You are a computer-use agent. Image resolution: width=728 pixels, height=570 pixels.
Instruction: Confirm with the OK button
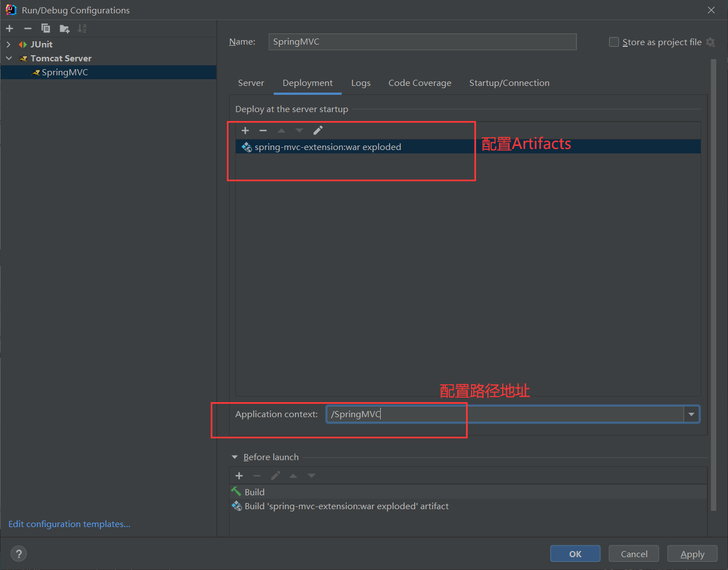click(x=575, y=554)
